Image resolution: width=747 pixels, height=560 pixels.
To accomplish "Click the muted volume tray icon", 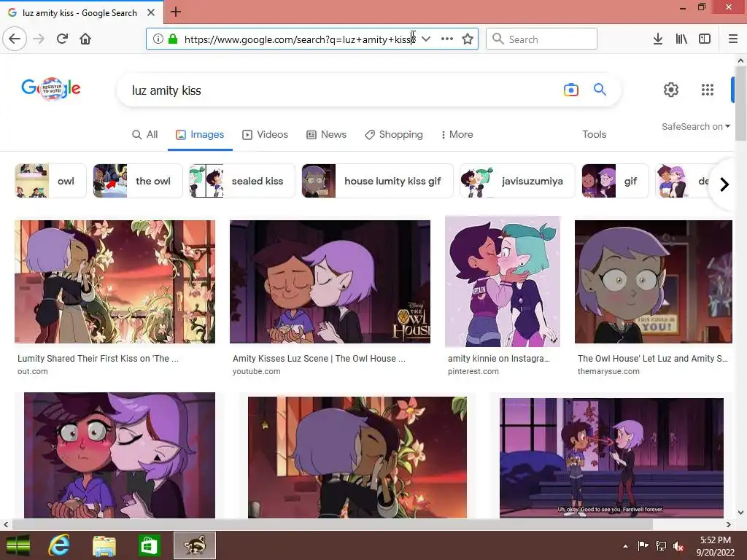I will click(x=678, y=546).
